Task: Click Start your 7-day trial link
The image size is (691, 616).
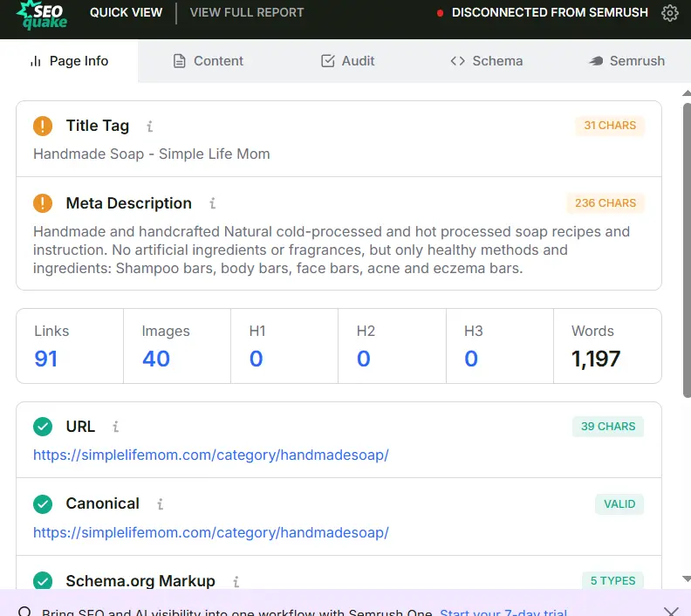Action: pos(503,613)
